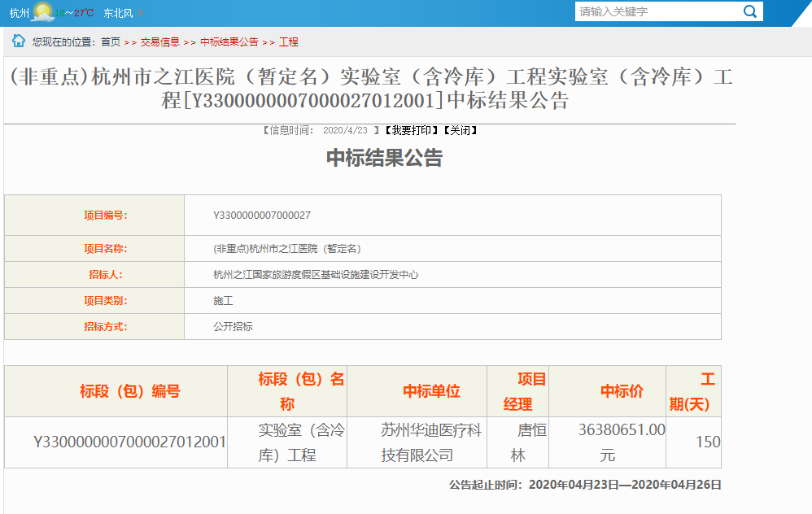
Task: Focus the keyword search input field
Action: [x=657, y=11]
